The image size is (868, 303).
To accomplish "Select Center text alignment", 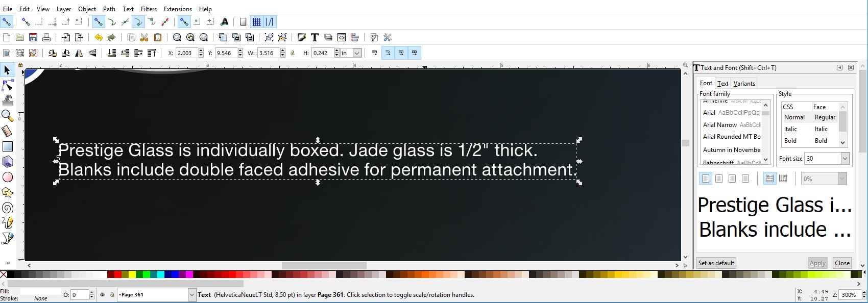I will coord(719,179).
